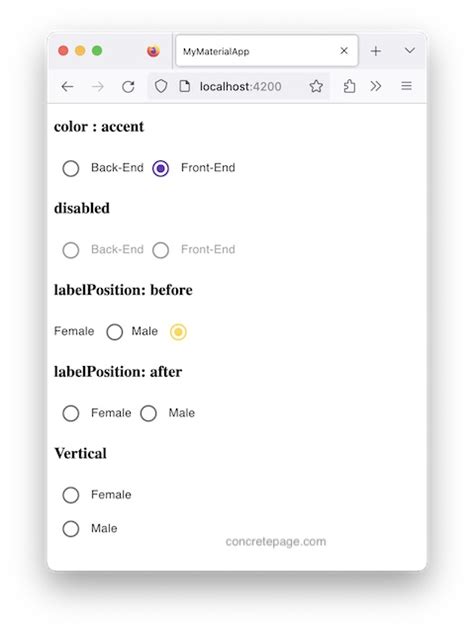Open the extensions puzzle icon
This screenshot has height=633, width=474.
click(349, 86)
